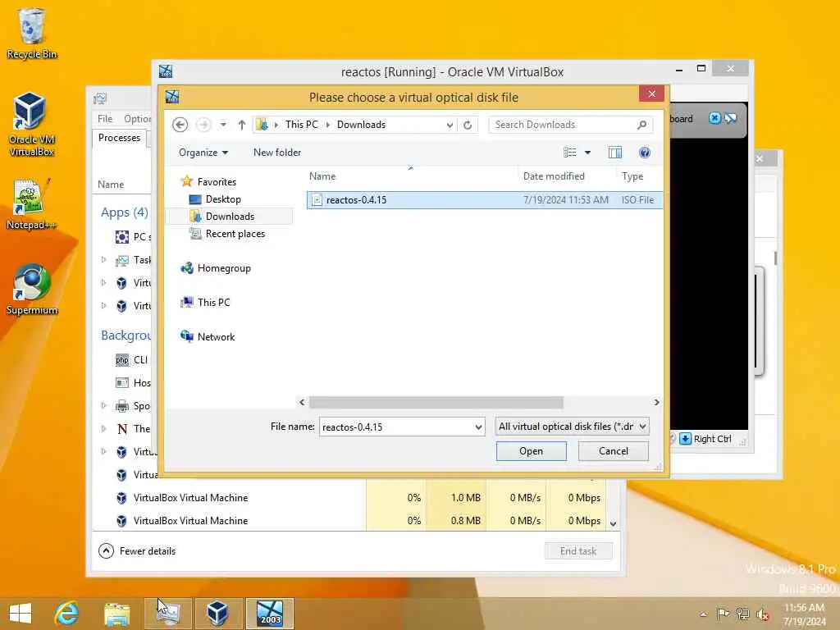
Task: Open Notepad++ desktop shortcut
Action: [x=32, y=204]
